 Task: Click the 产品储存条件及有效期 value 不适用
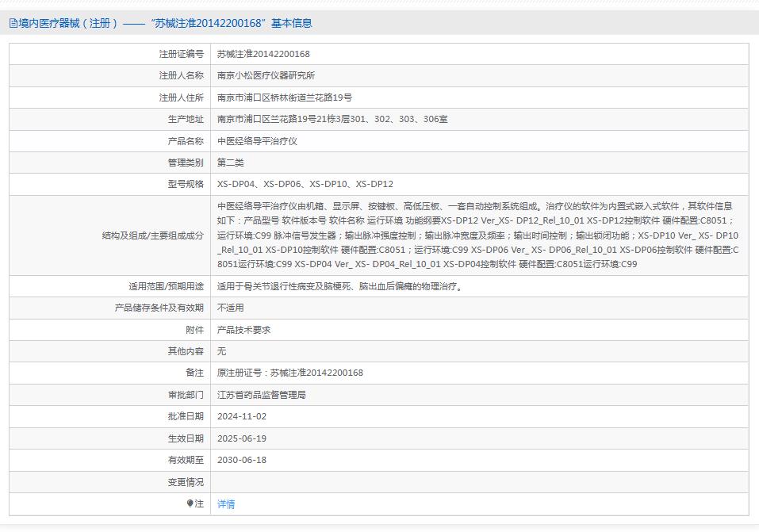click(230, 308)
